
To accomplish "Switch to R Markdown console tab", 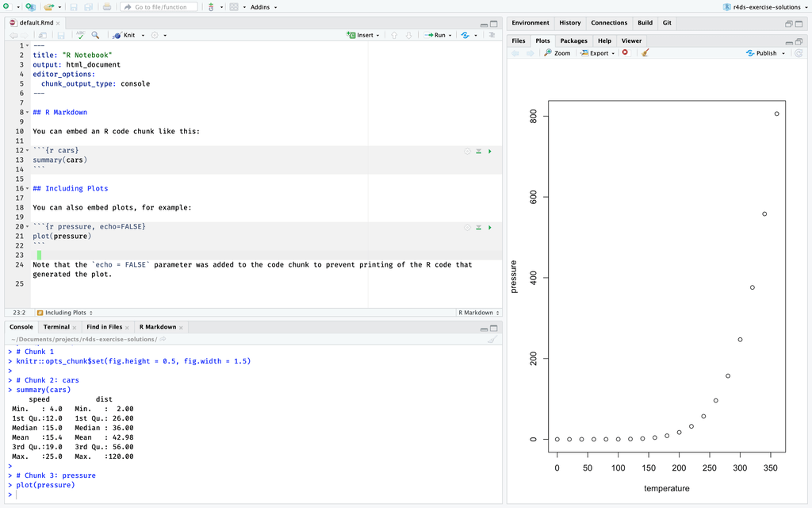I will click(158, 327).
